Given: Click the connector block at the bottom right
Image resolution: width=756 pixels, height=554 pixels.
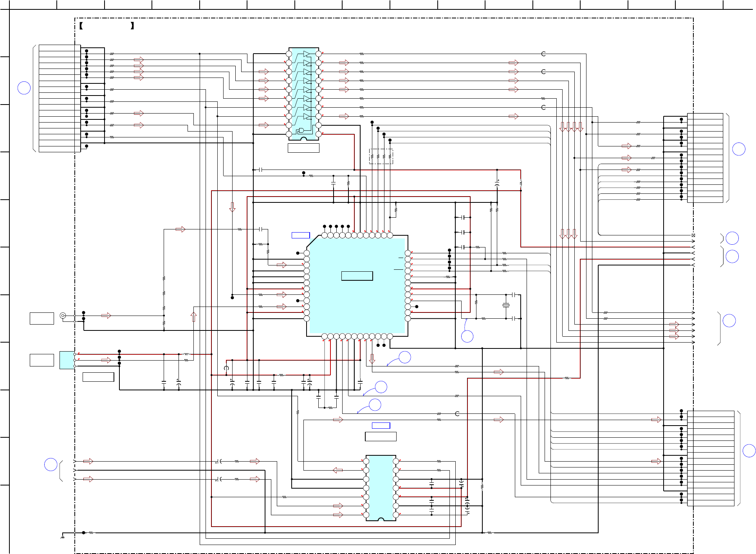Looking at the screenshot, I should (710, 458).
